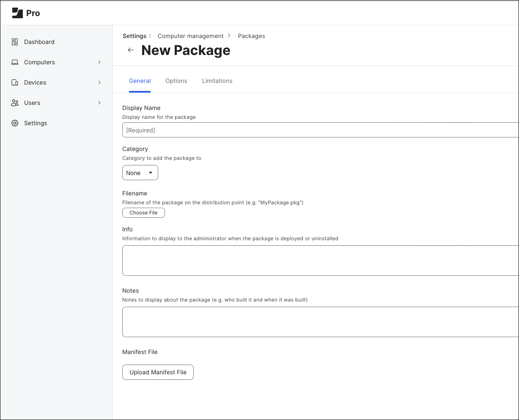This screenshot has height=420, width=519.
Task: Switch to the Limitations tab
Action: pyautogui.click(x=217, y=81)
